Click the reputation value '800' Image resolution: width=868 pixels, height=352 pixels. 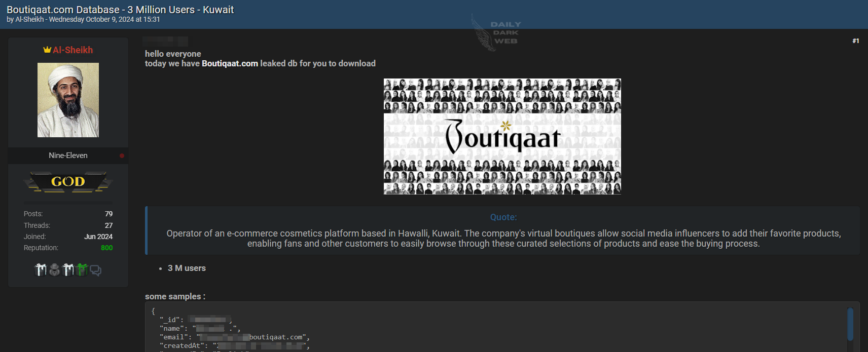tap(107, 248)
